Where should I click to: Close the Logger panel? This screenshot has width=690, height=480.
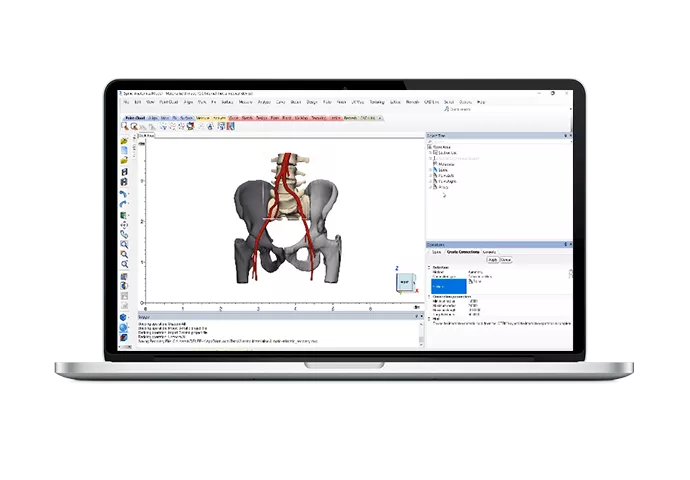pos(421,317)
